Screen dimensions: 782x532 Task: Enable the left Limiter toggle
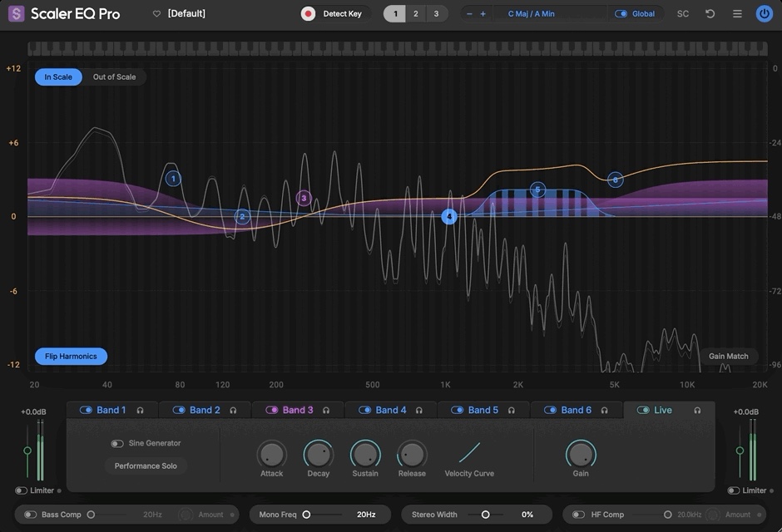[21, 490]
